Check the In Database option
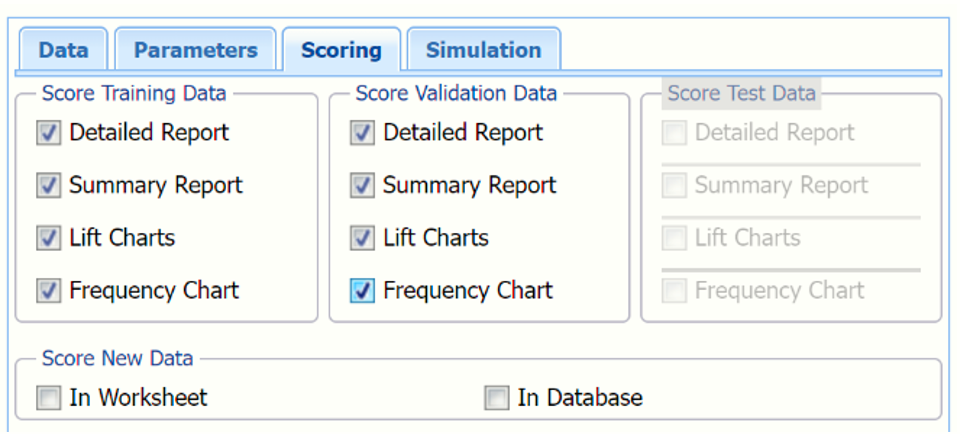The width and height of the screenshot is (960, 434). (x=496, y=398)
